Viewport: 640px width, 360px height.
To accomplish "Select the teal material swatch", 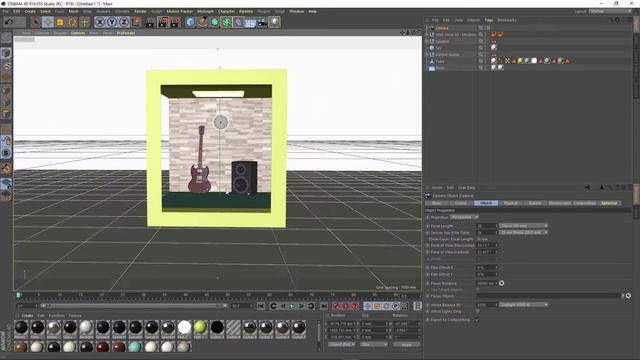I will (135, 347).
